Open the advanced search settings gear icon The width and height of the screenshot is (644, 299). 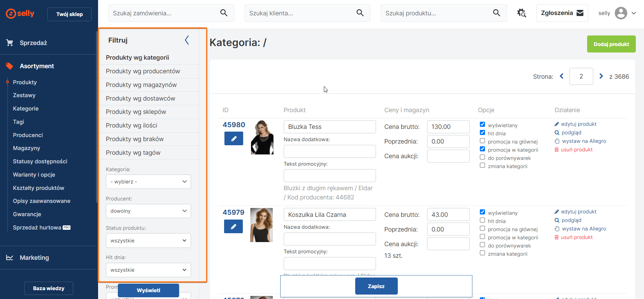521,13
